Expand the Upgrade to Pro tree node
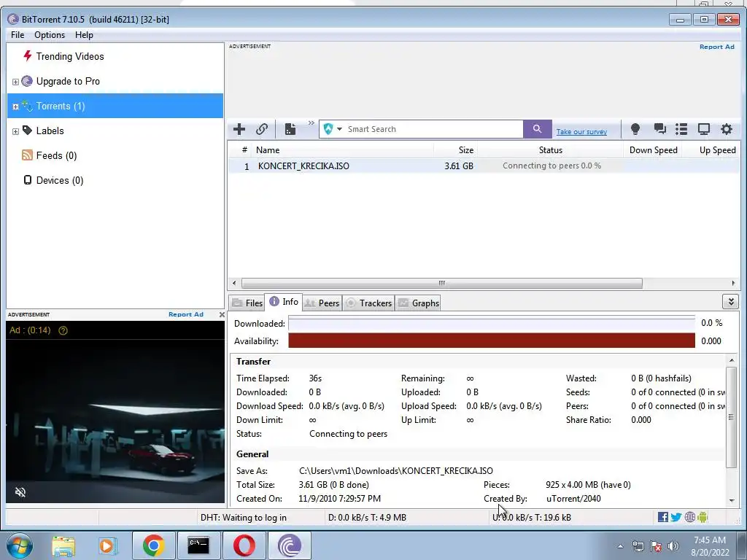Viewport: 747px width, 560px height. pyautogui.click(x=15, y=82)
